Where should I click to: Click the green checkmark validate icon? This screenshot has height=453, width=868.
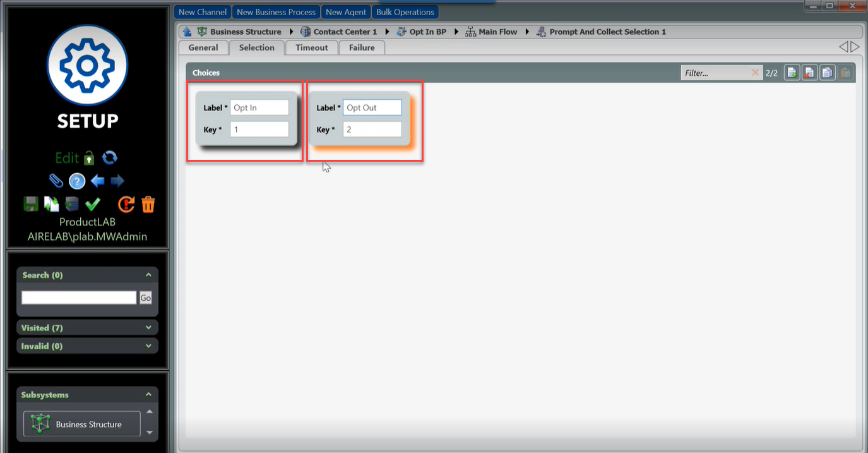[93, 204]
